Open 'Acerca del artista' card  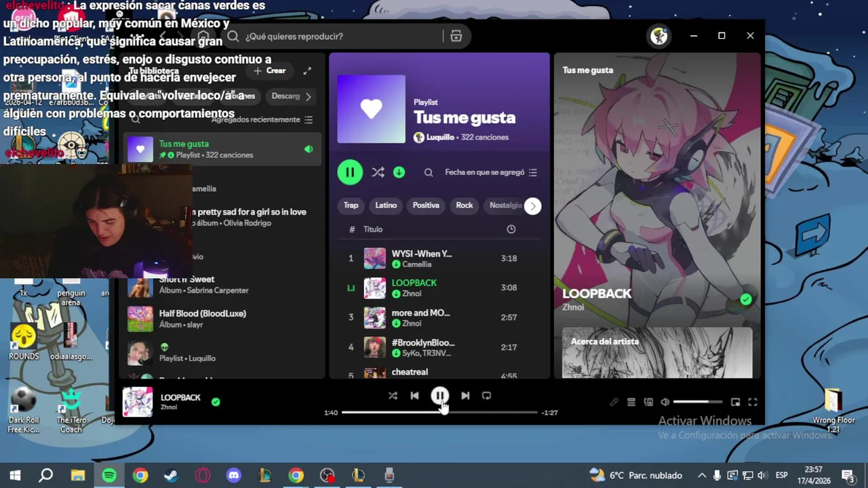tap(657, 352)
